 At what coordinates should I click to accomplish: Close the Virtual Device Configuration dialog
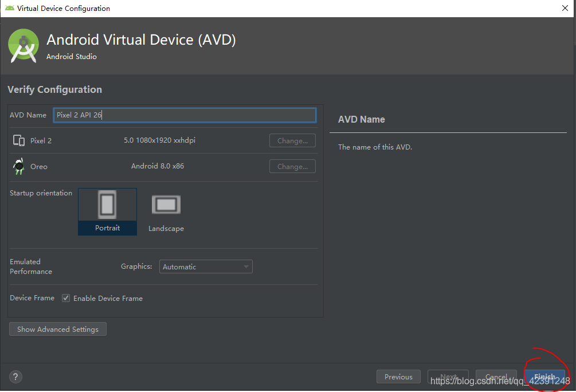pos(565,8)
